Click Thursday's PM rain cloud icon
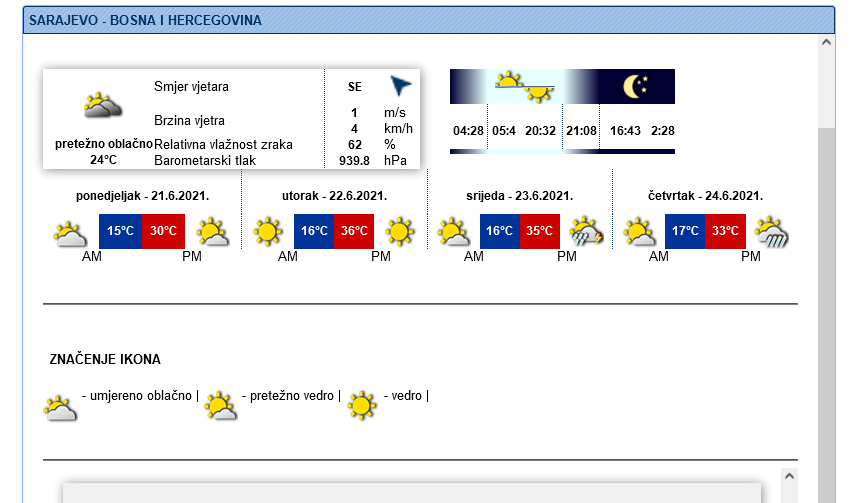The height and width of the screenshot is (503, 850). (x=772, y=232)
